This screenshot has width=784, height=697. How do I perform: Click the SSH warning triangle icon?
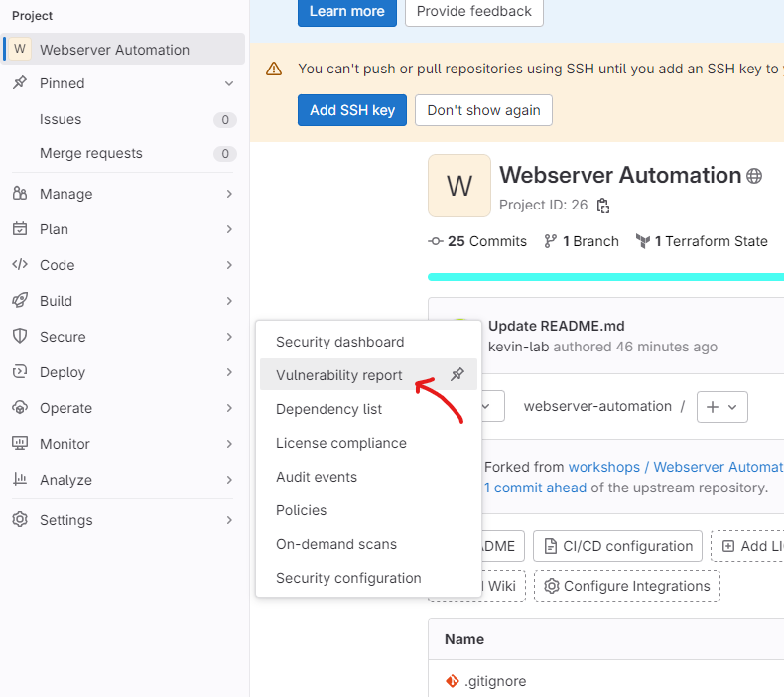click(274, 69)
